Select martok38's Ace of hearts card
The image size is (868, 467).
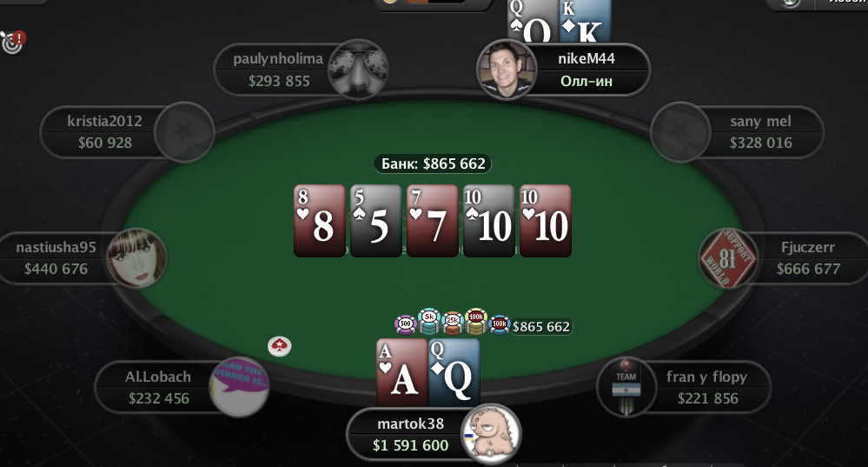tap(402, 372)
